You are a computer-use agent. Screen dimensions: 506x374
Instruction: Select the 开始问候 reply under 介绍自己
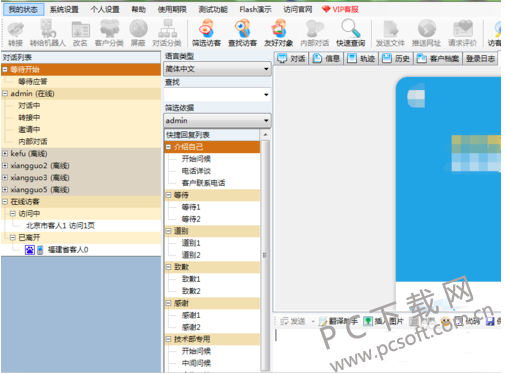(x=196, y=159)
